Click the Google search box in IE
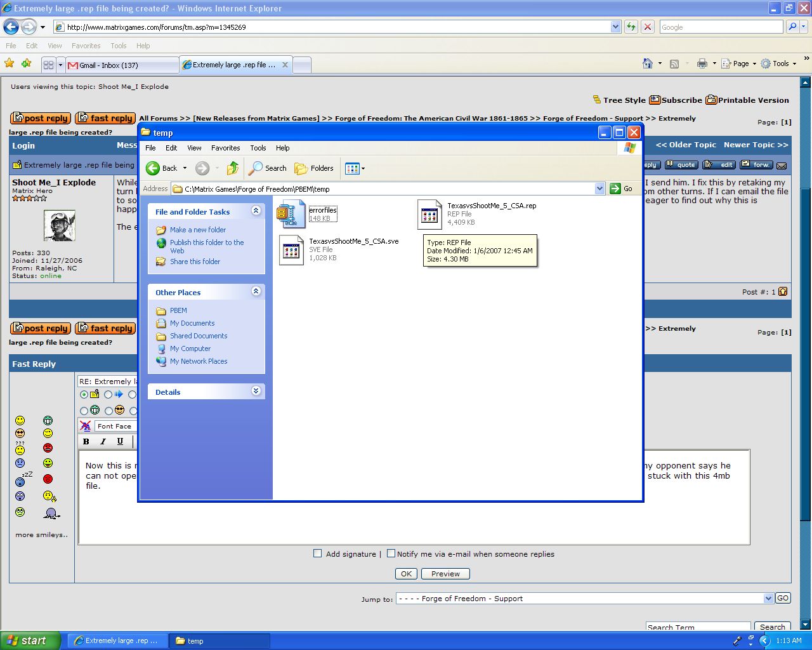The image size is (812, 650). tap(721, 27)
